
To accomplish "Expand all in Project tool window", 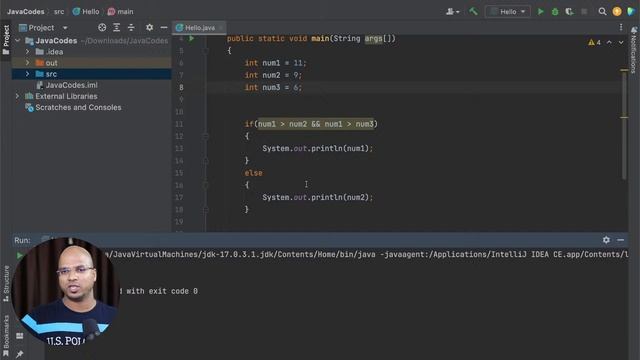I will point(116,27).
